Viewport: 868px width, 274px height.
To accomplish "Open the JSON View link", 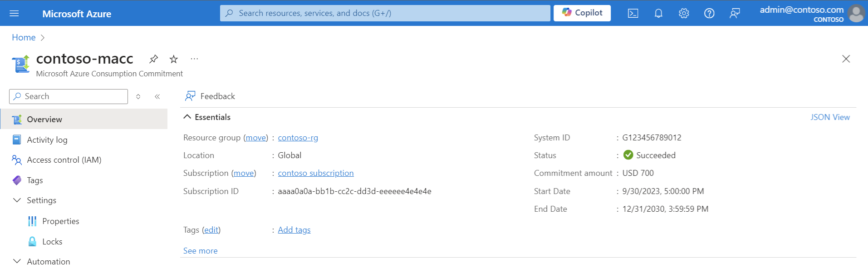I will (830, 117).
